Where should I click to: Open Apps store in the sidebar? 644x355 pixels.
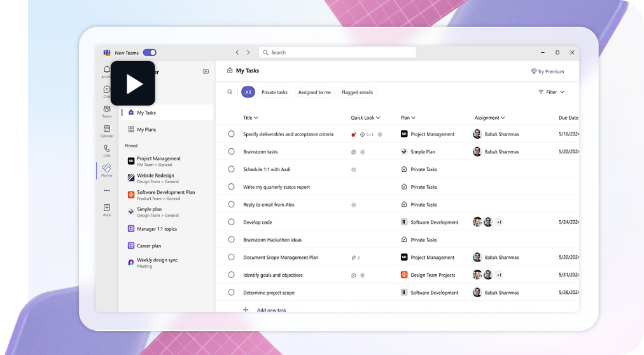[x=107, y=210]
